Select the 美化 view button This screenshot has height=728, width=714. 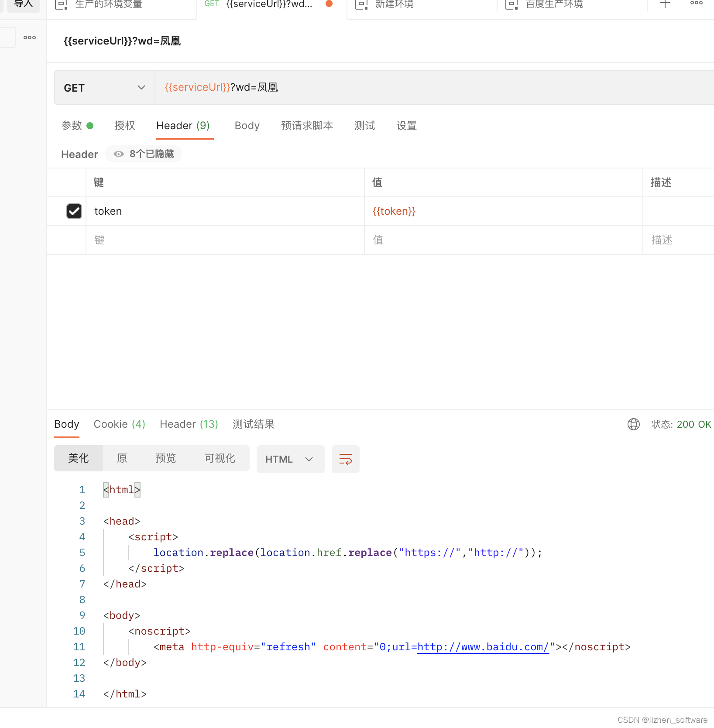[79, 458]
